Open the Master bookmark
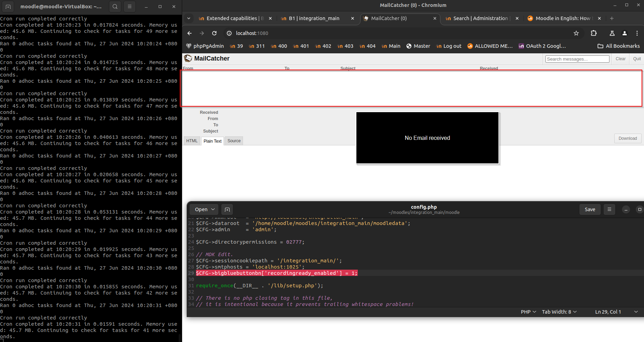 coord(418,46)
